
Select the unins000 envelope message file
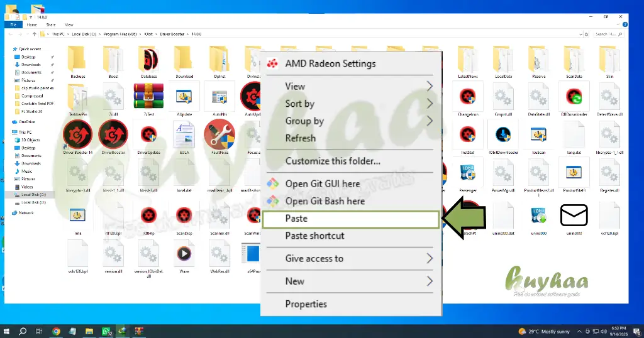(x=574, y=215)
